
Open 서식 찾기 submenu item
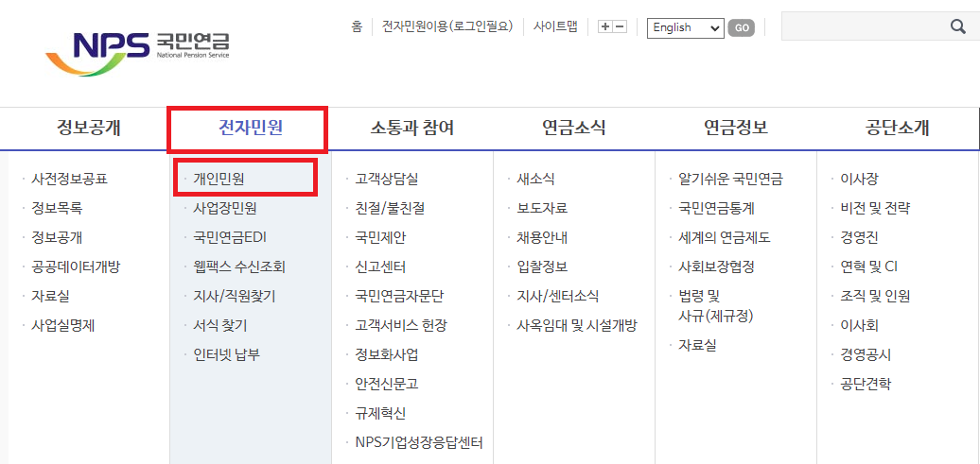220,325
